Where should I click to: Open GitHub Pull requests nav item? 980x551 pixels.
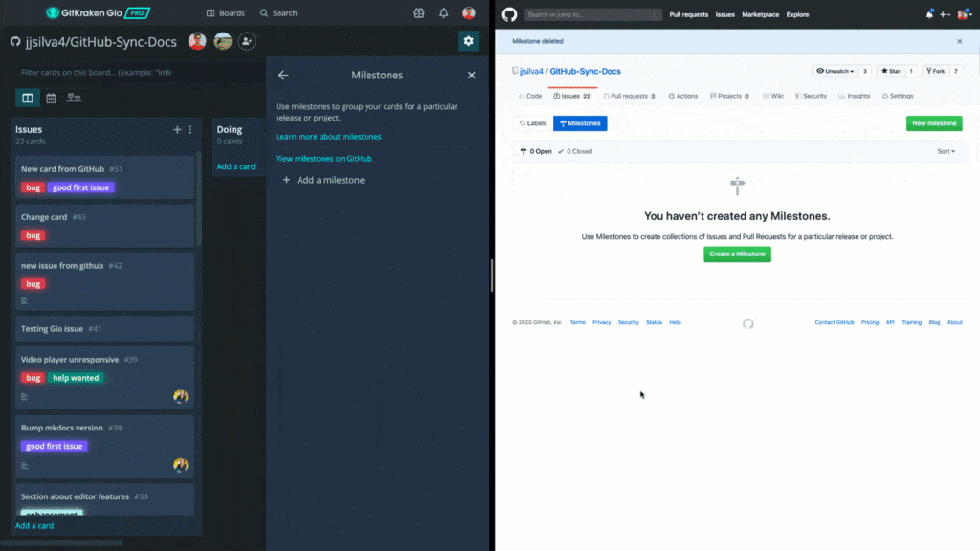point(689,14)
